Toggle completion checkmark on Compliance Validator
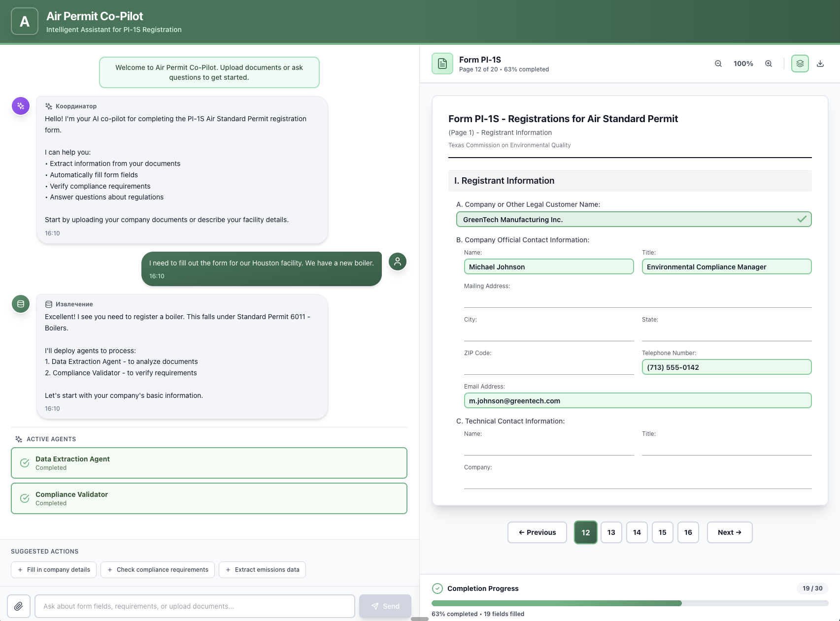The width and height of the screenshot is (840, 621). tap(25, 498)
